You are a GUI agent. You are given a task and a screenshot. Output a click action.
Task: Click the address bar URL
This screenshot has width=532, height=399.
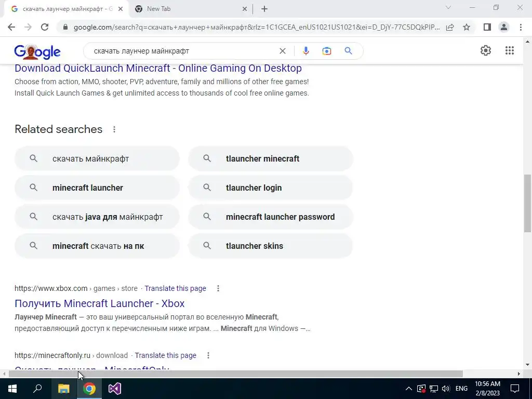(x=256, y=27)
